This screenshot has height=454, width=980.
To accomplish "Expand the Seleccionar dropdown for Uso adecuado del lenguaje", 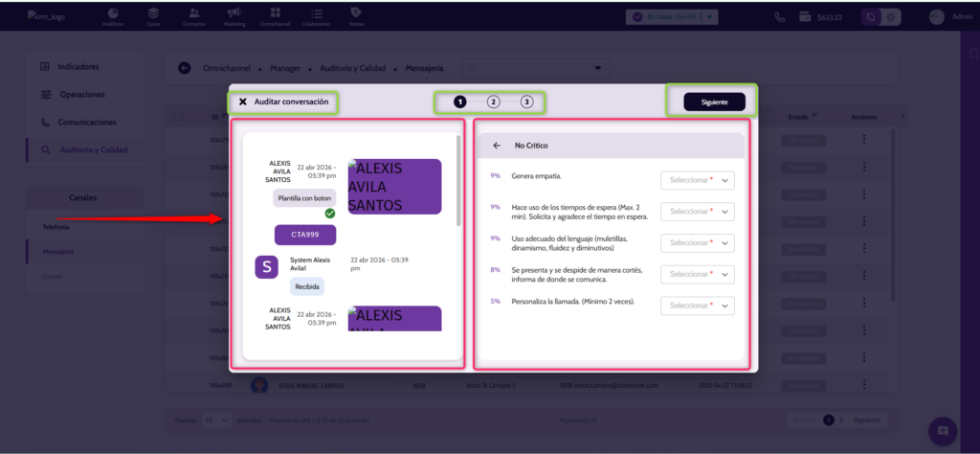I will pyautogui.click(x=697, y=242).
